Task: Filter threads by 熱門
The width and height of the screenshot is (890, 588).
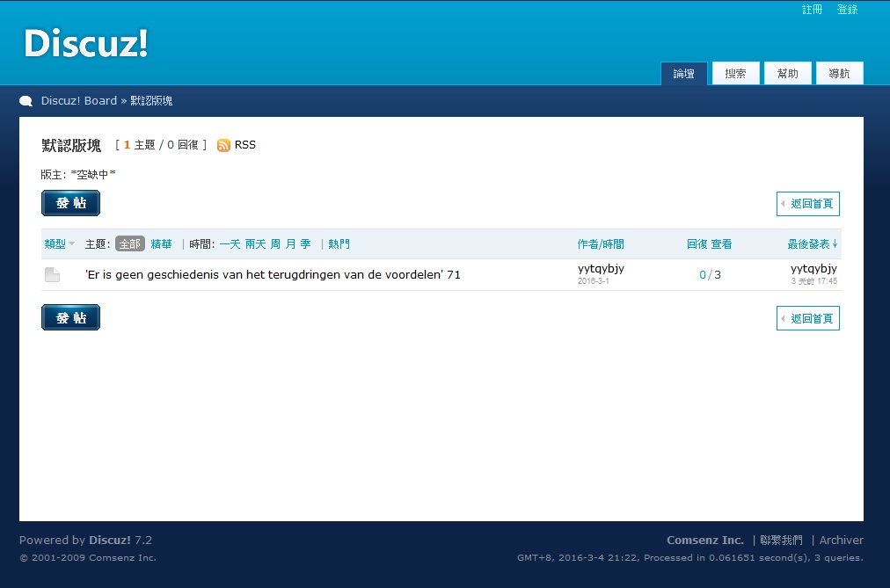Action: (x=339, y=244)
